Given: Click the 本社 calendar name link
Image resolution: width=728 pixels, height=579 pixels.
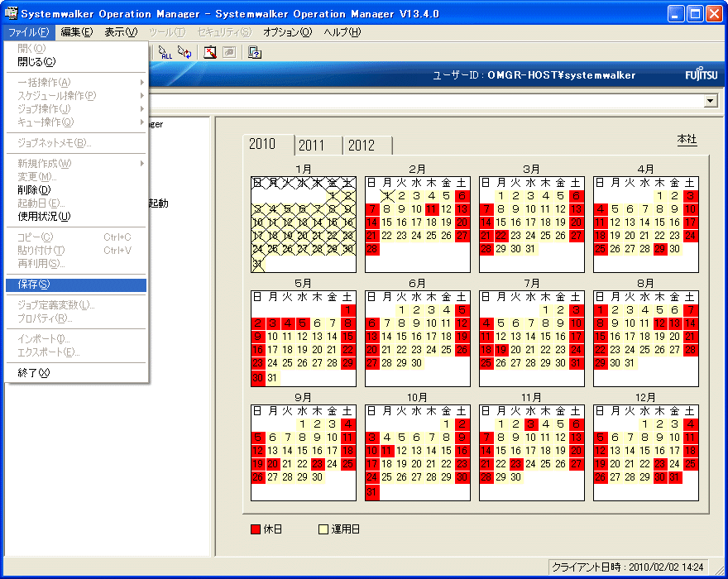Looking at the screenshot, I should tap(687, 139).
